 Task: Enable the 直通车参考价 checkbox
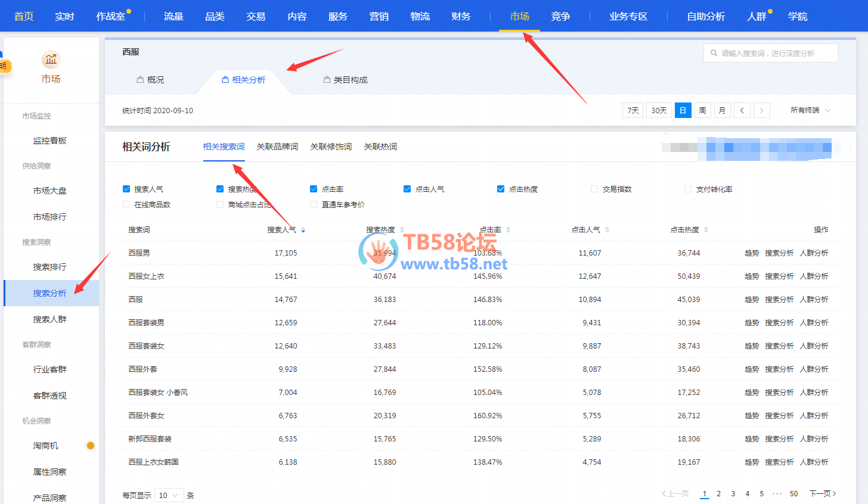pyautogui.click(x=314, y=204)
